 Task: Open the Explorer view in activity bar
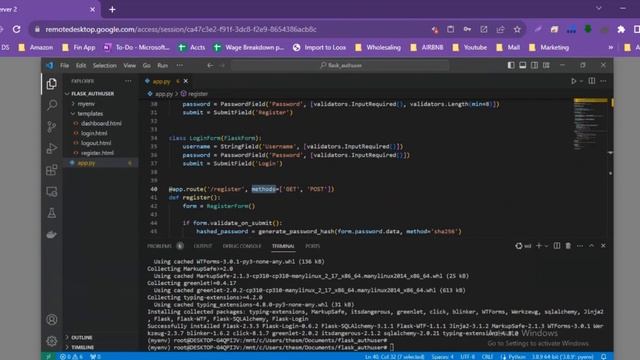(51, 84)
